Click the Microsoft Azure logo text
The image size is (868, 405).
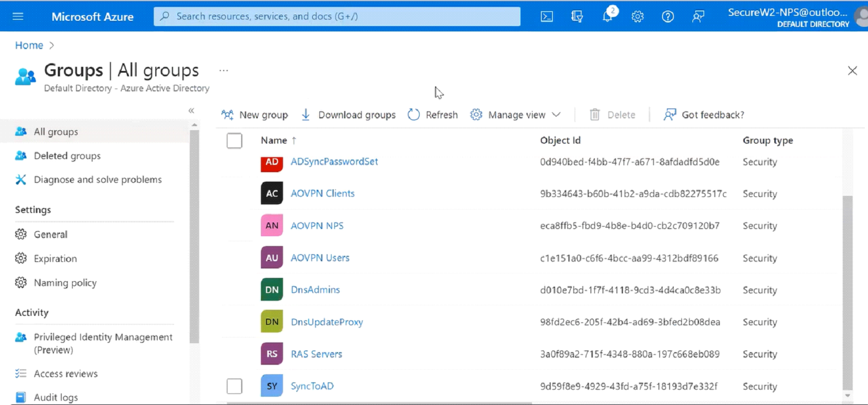pyautogui.click(x=93, y=17)
